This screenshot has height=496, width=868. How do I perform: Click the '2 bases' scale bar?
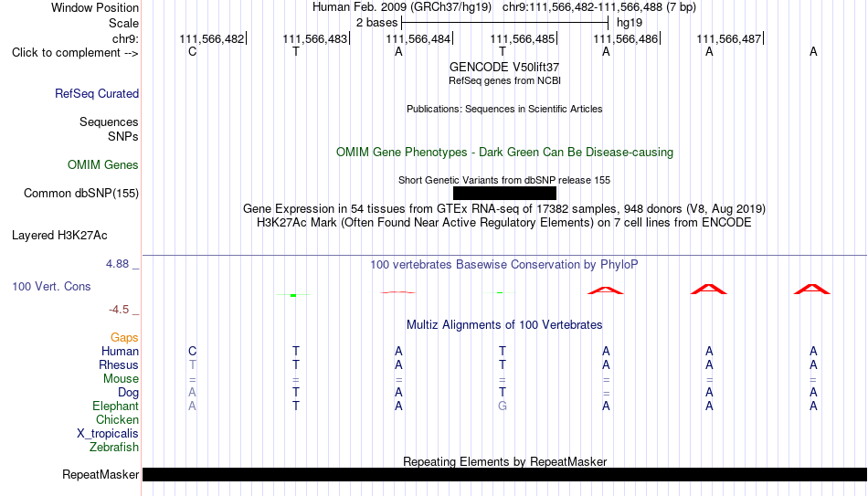504,23
